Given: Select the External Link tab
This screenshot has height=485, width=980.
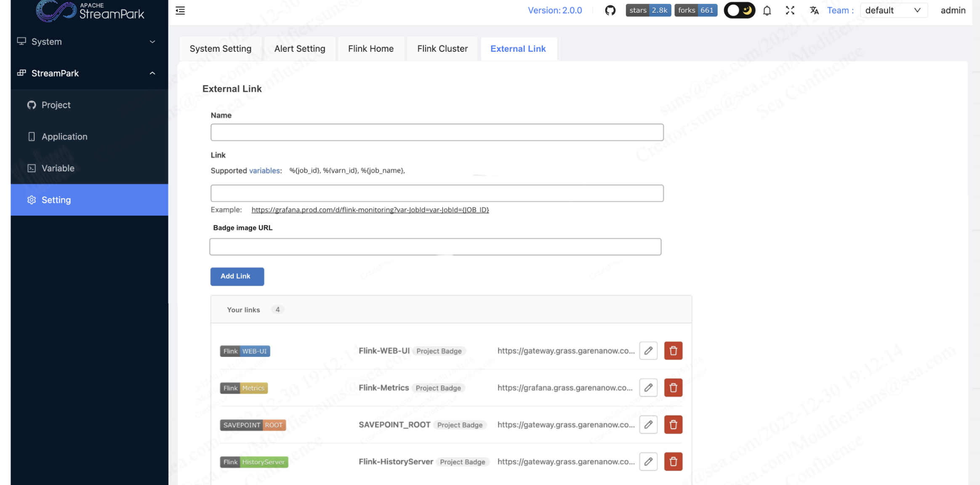Looking at the screenshot, I should (518, 49).
